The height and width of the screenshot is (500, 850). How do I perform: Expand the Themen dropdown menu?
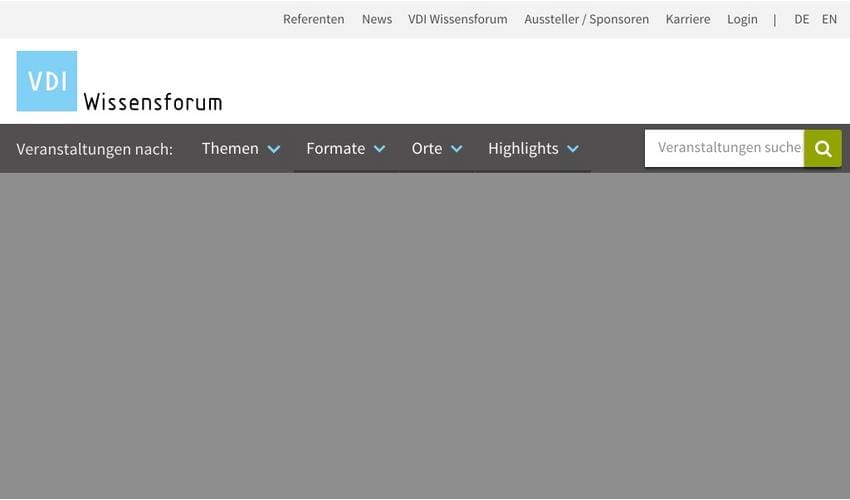pyautogui.click(x=231, y=148)
